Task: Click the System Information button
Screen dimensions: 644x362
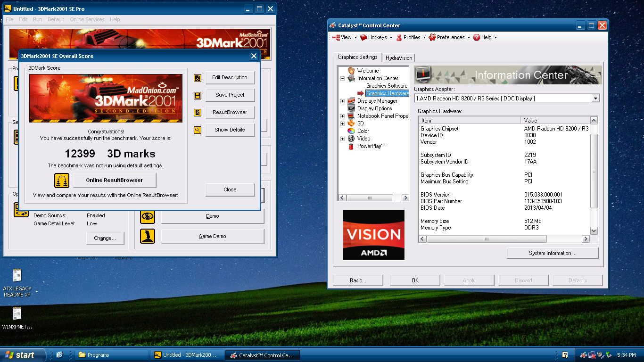Action: point(553,253)
